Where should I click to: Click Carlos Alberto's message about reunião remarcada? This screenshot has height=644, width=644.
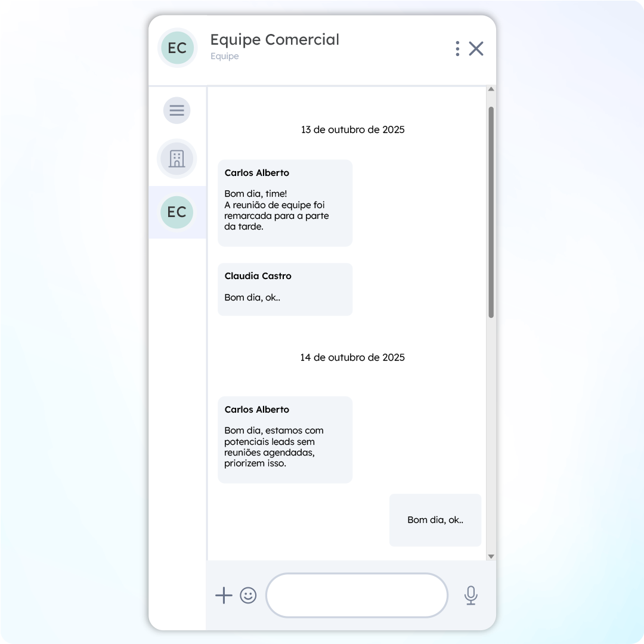coord(285,203)
